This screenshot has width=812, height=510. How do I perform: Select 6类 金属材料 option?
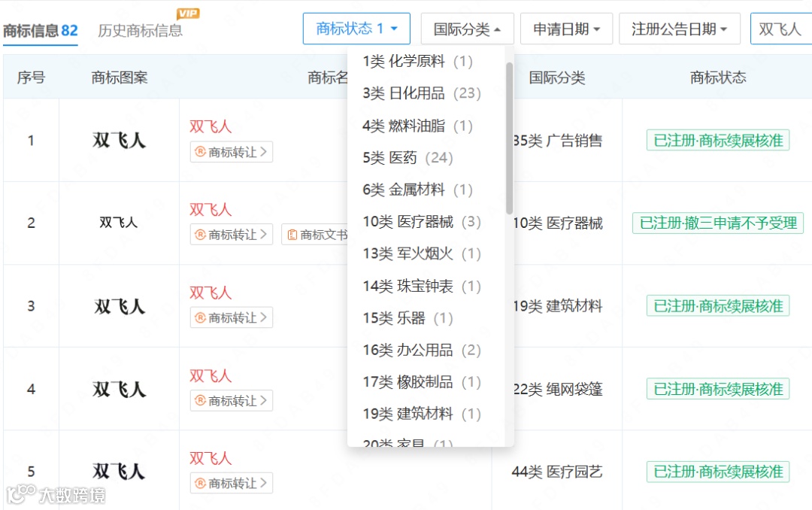click(x=418, y=190)
